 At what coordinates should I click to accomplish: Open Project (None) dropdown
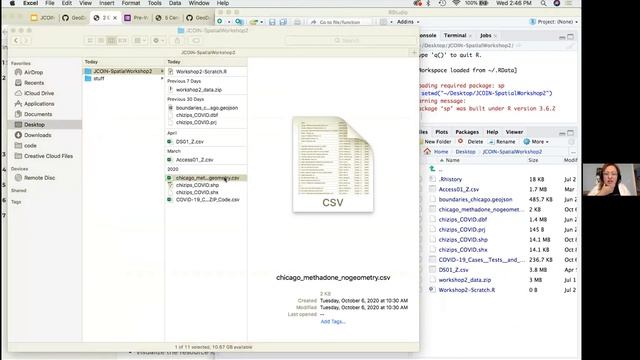click(x=553, y=22)
